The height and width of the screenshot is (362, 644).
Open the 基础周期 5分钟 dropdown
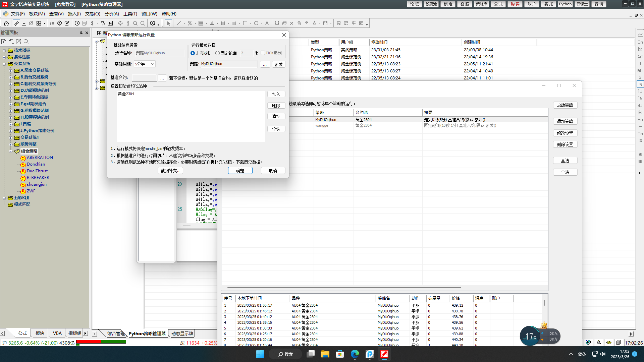[145, 64]
